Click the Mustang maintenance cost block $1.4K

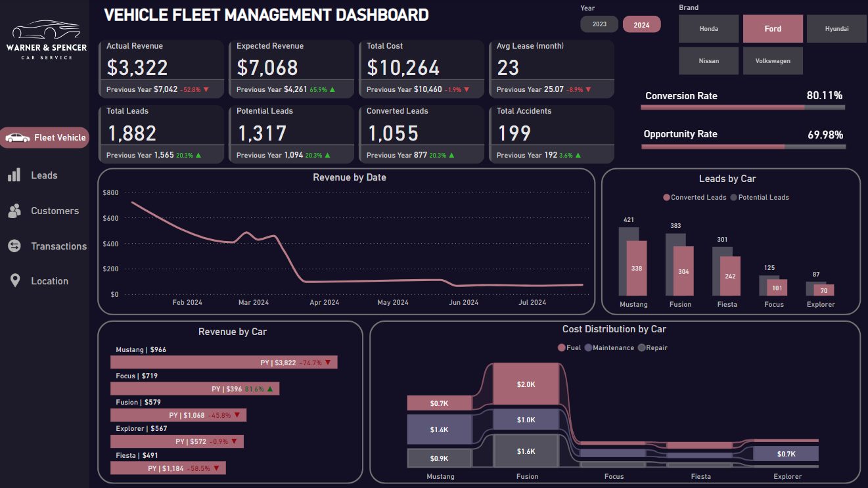click(440, 429)
